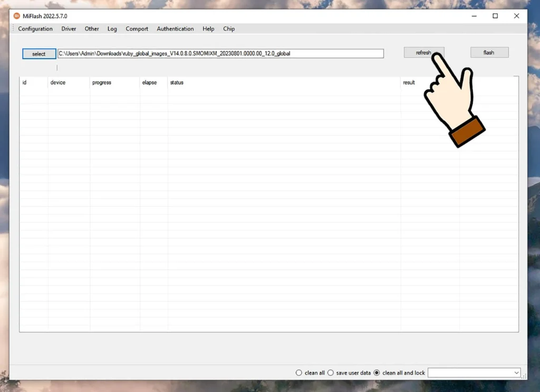Open the Chip menu
540x392 pixels.
click(x=229, y=29)
